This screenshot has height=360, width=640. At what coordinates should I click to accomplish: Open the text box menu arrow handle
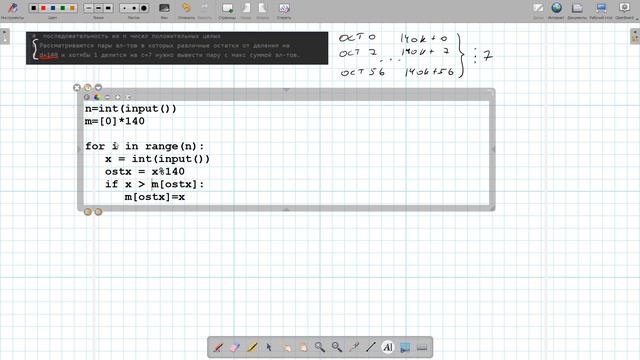pyautogui.click(x=98, y=87)
